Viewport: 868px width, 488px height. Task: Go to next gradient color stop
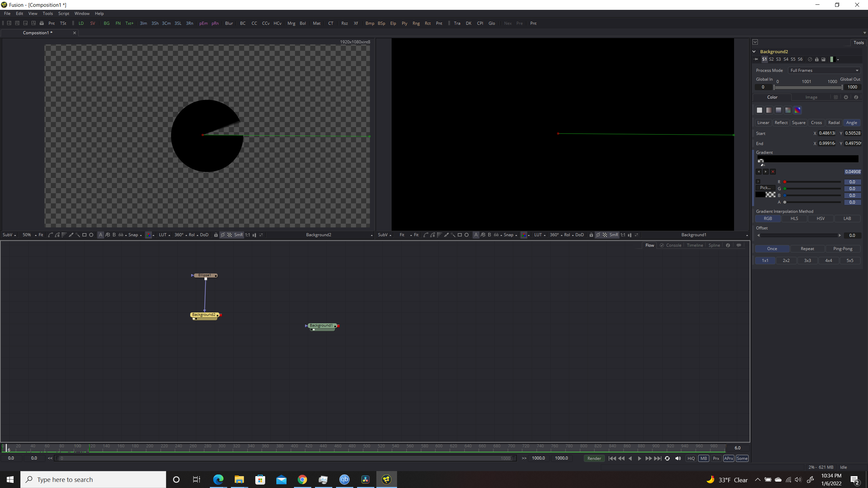coord(766,172)
